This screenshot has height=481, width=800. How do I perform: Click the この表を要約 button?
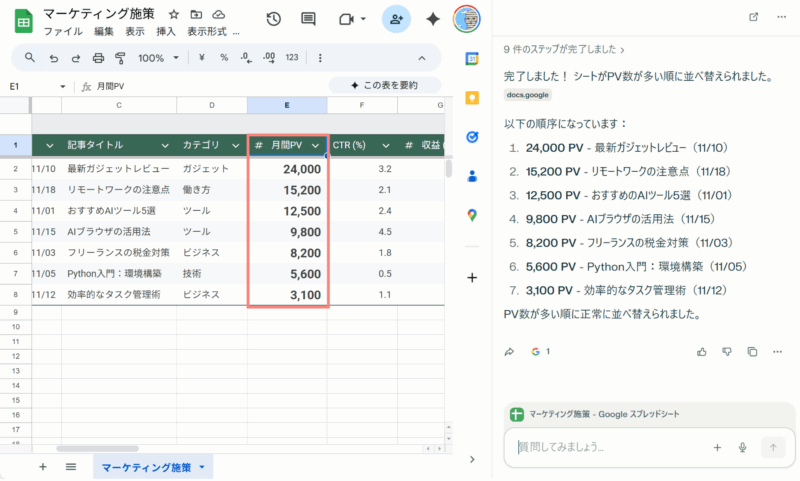(384, 86)
